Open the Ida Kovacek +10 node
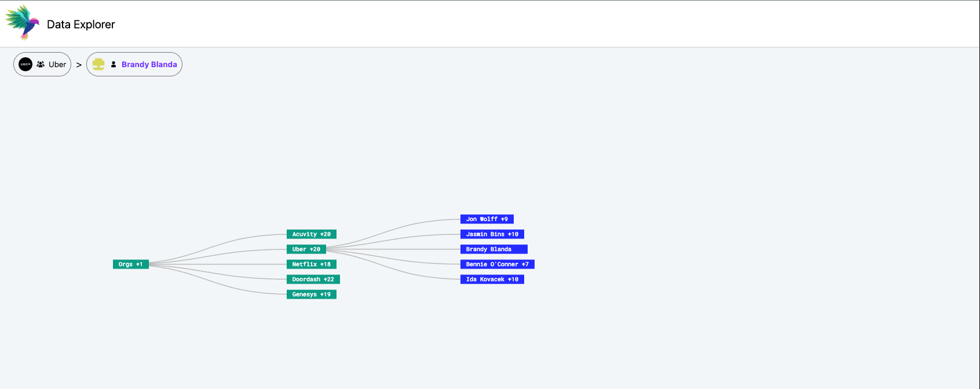The image size is (980, 389). pos(492,280)
